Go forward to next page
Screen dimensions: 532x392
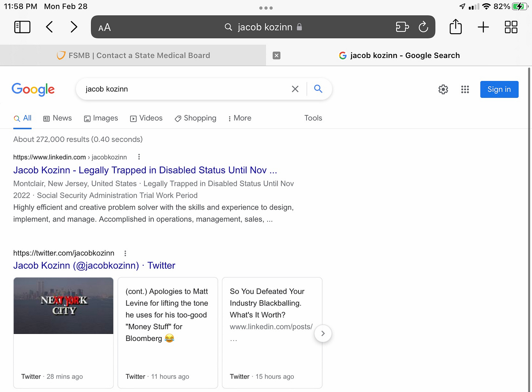(x=74, y=27)
